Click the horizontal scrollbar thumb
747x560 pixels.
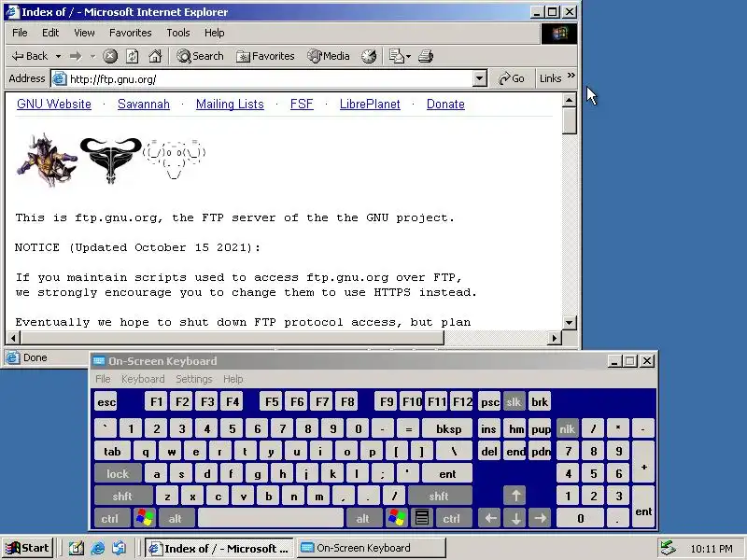[232, 338]
